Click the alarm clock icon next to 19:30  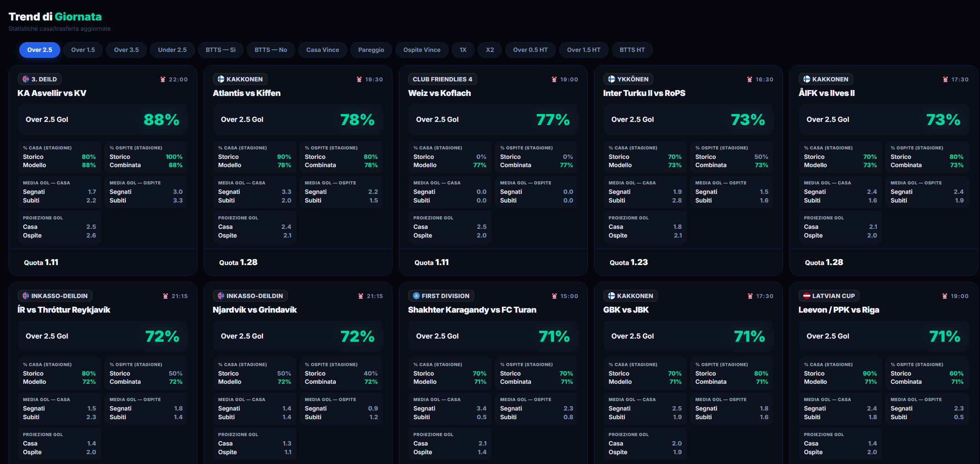pyautogui.click(x=359, y=79)
